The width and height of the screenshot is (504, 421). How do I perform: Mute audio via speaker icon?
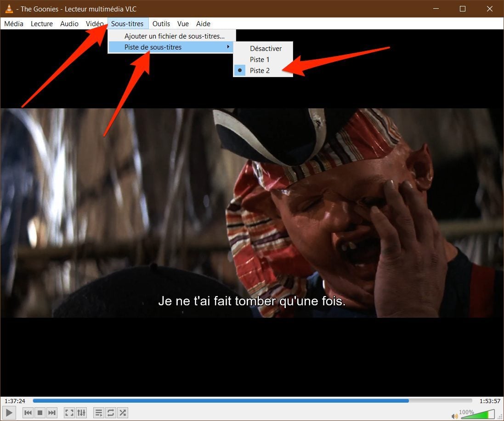click(455, 416)
